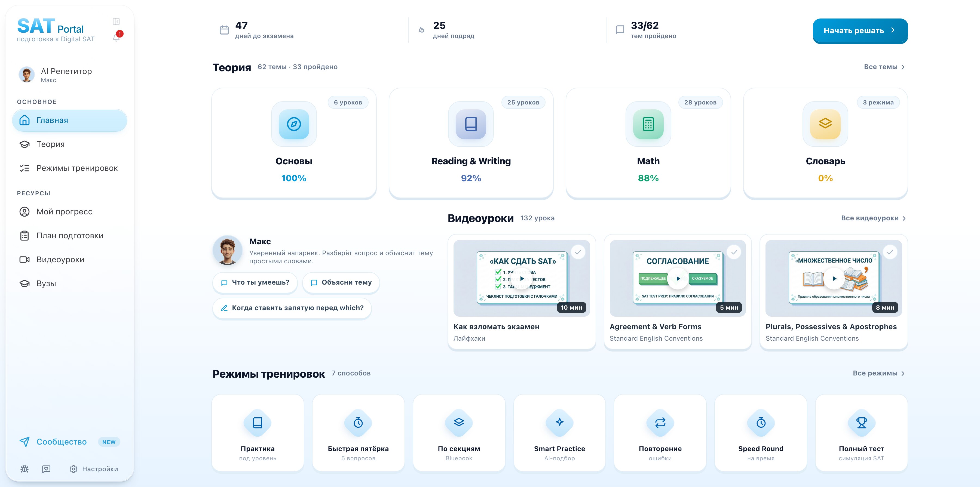Click the flame streak icon near 25 дней
The width and height of the screenshot is (980, 487).
pos(421,30)
